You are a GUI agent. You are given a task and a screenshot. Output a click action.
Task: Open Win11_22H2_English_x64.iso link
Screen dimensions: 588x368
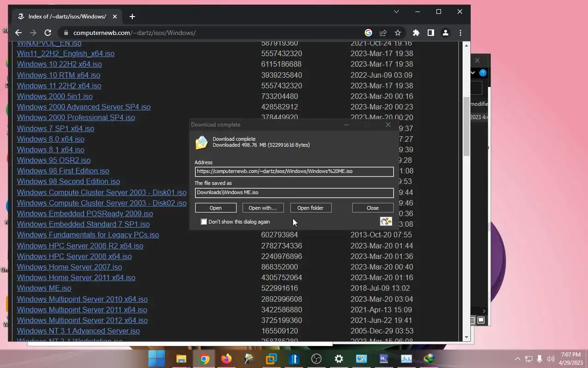(66, 53)
